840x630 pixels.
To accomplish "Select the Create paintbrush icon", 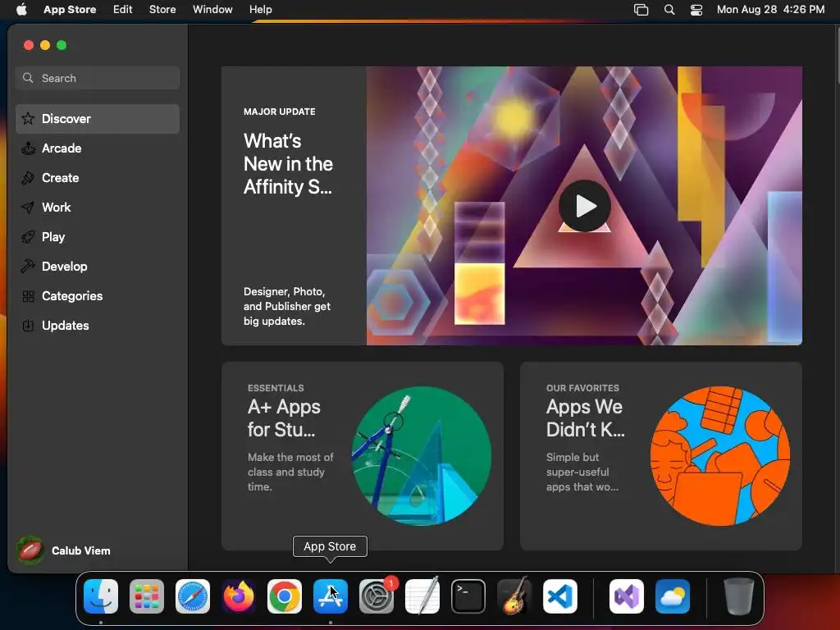I will coord(28,177).
